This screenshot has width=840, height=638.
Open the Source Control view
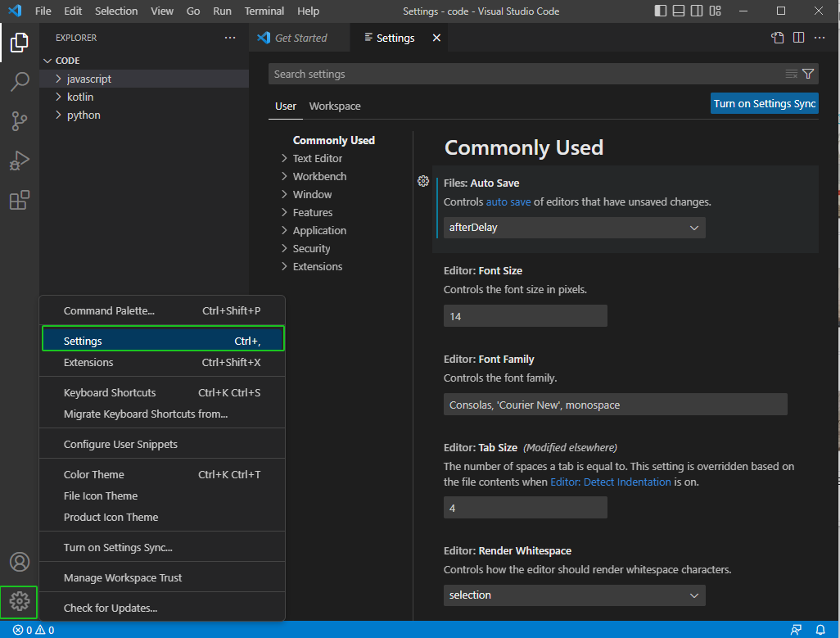20,121
